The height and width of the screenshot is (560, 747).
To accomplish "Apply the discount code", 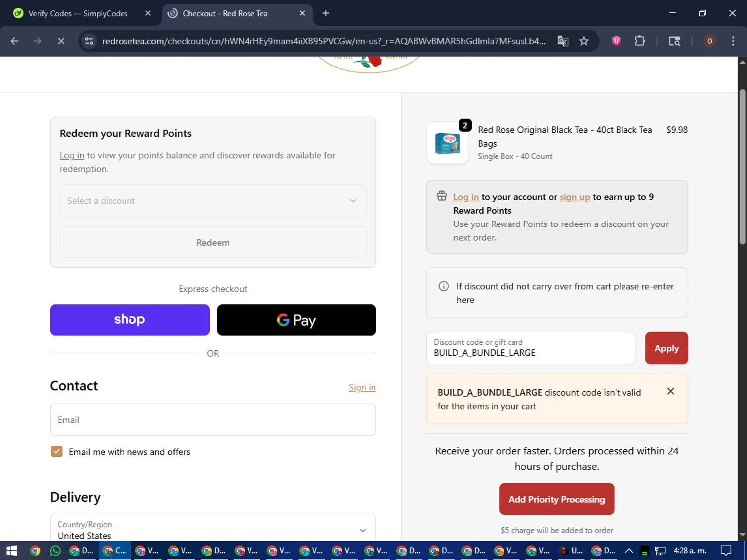I will (666, 348).
